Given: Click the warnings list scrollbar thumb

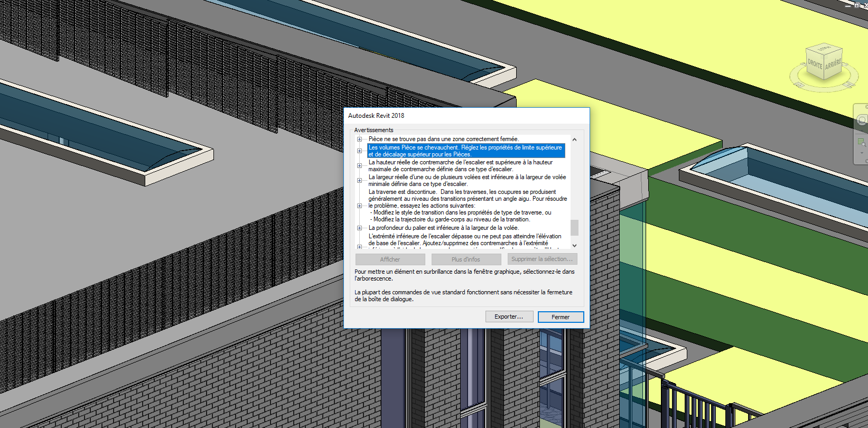Looking at the screenshot, I should [x=574, y=227].
